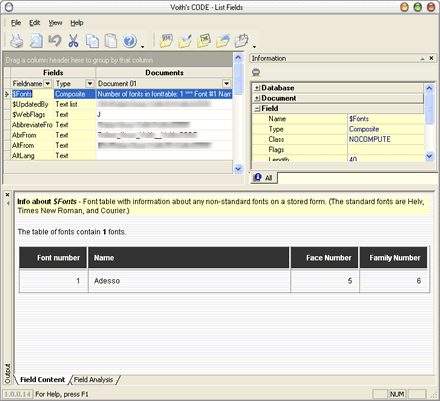Select the AbrFrom field name
Screen dimensions: 440x401
(24, 135)
